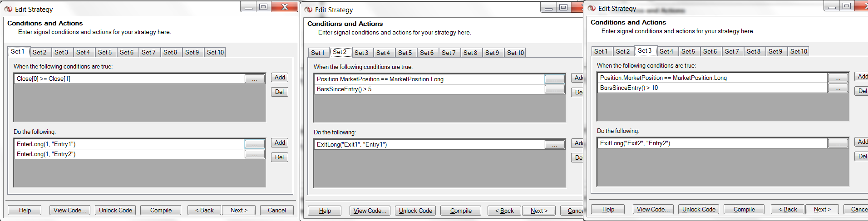Open the ellipsis editor for BarsSinceEntry() > 10
This screenshot has height=221, width=868.
tap(838, 88)
